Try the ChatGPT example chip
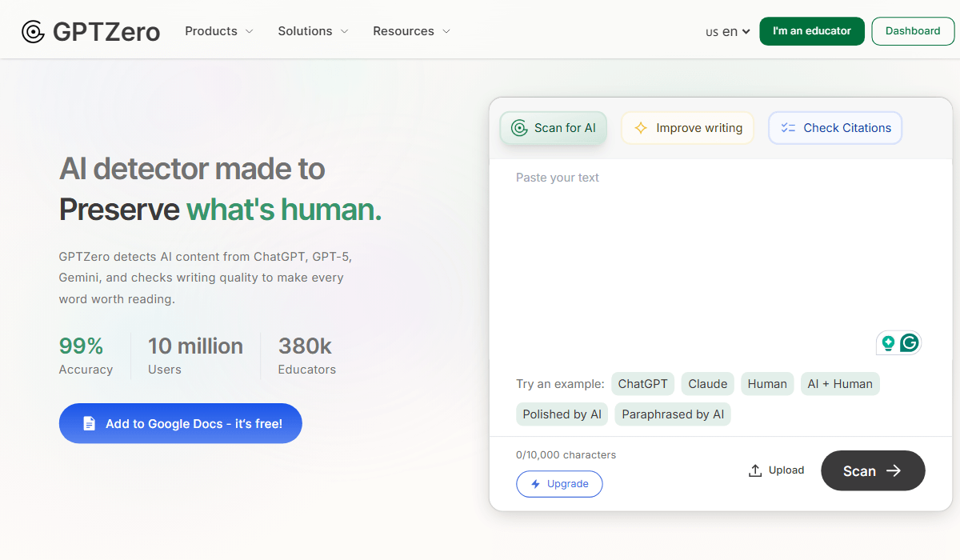 coord(642,384)
